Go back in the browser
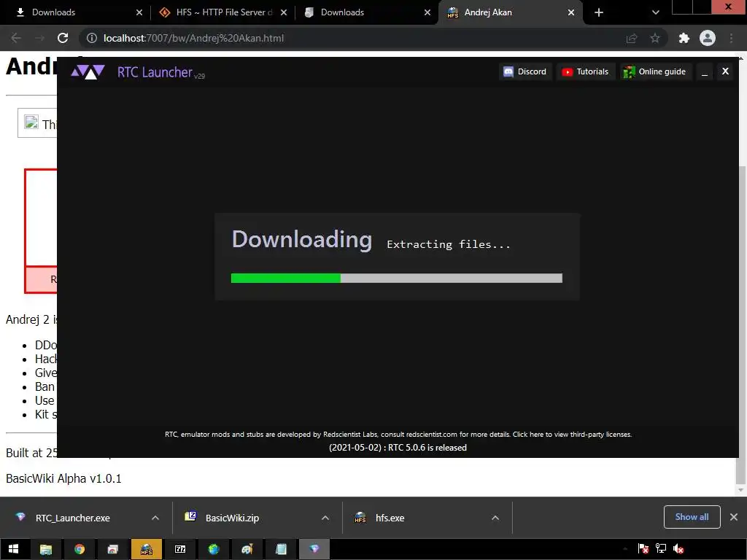Screen dimensions: 747x560 (16, 38)
